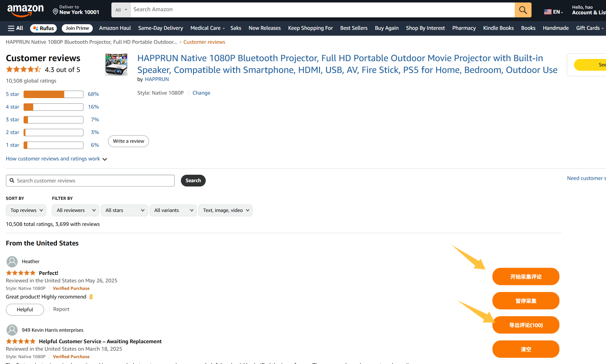This screenshot has height=364, width=606.
Task: Open the All hamburger menu
Action: click(x=16, y=28)
